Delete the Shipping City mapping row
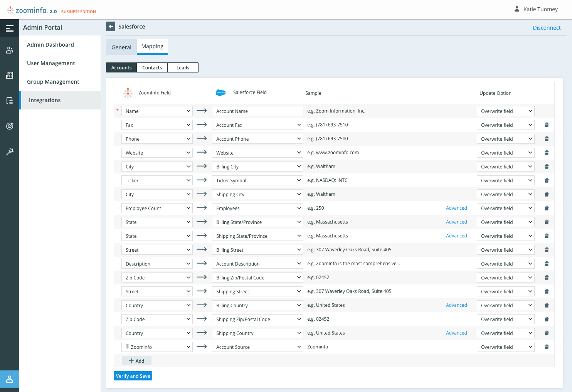 coord(547,194)
